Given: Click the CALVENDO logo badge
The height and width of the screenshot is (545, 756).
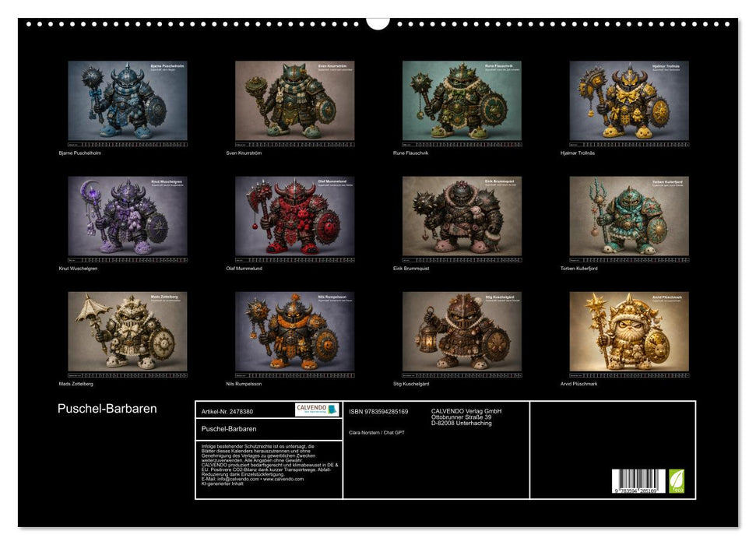Looking at the screenshot, I should [x=318, y=410].
